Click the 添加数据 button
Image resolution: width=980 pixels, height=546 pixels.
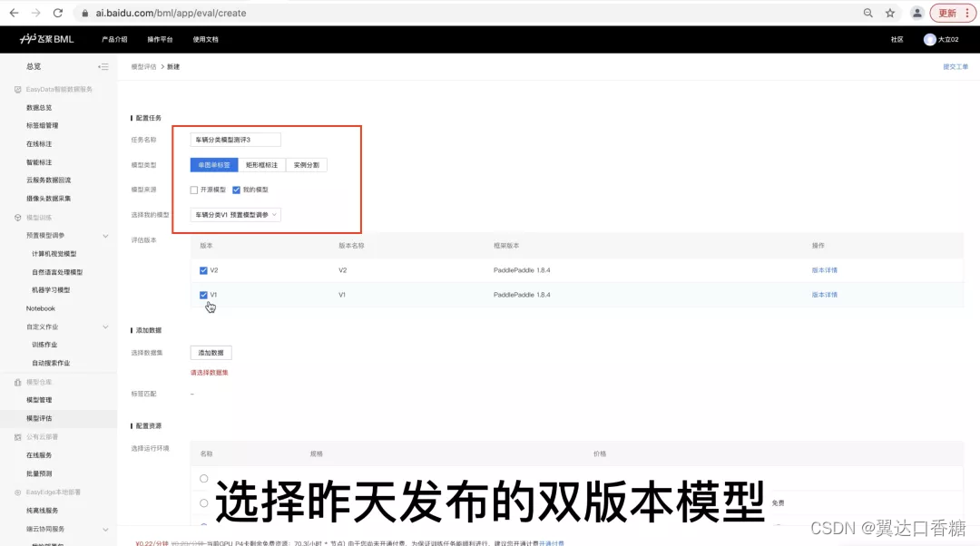pos(211,353)
